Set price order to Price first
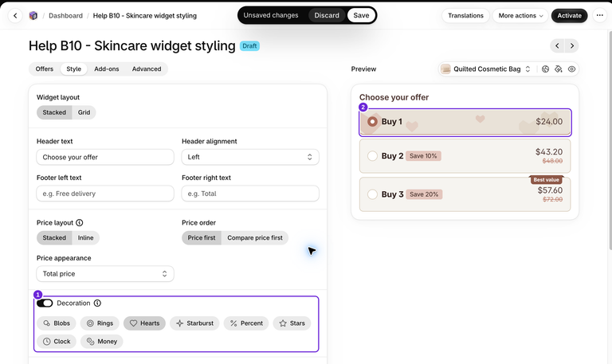The image size is (612, 364). (x=202, y=238)
